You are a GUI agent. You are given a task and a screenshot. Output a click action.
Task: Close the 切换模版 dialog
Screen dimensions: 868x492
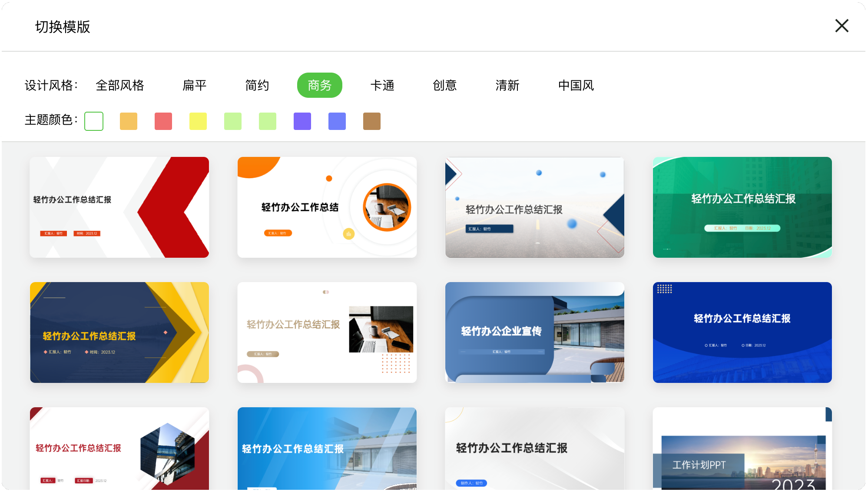841,26
